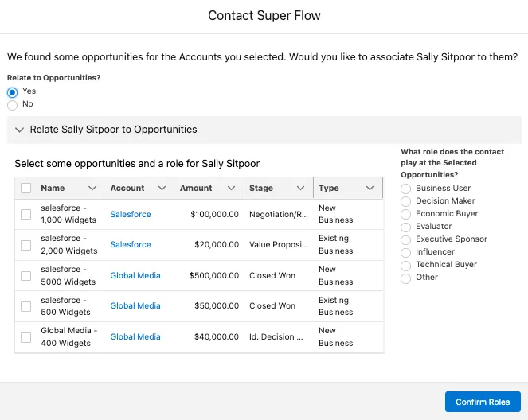Choose the Evaluator role
Screen dimensions: 528x420
coord(406,227)
